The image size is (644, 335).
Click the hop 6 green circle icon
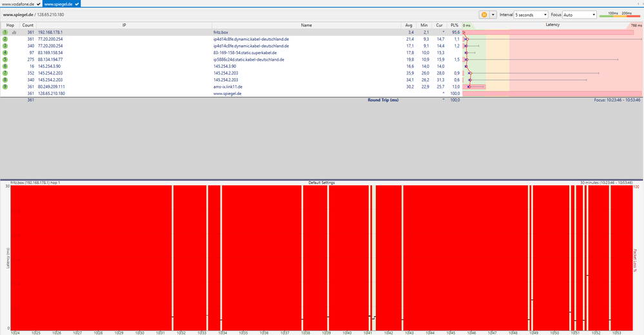[5, 66]
